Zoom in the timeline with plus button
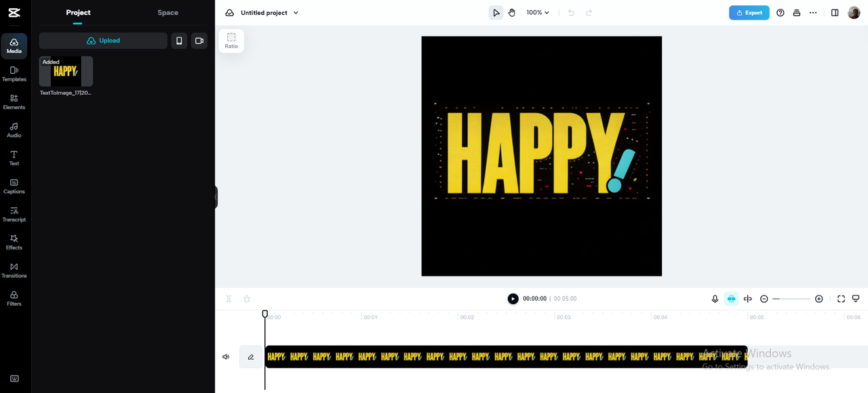 tap(819, 299)
